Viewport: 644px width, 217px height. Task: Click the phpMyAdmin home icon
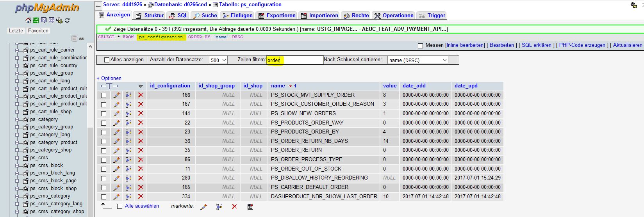point(28,20)
